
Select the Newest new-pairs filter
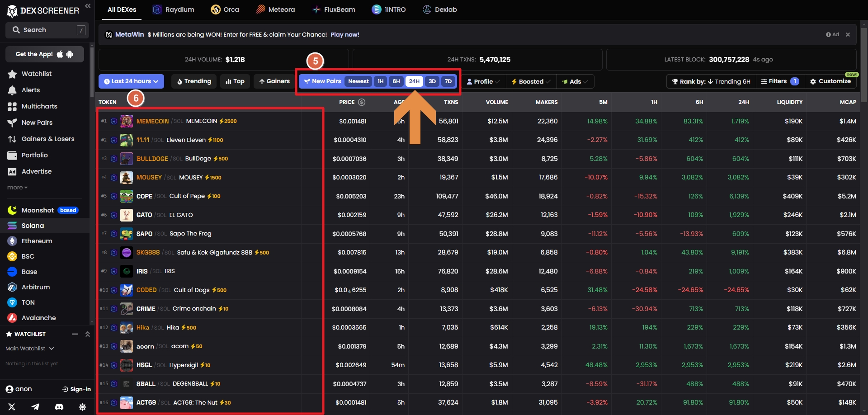pos(359,81)
